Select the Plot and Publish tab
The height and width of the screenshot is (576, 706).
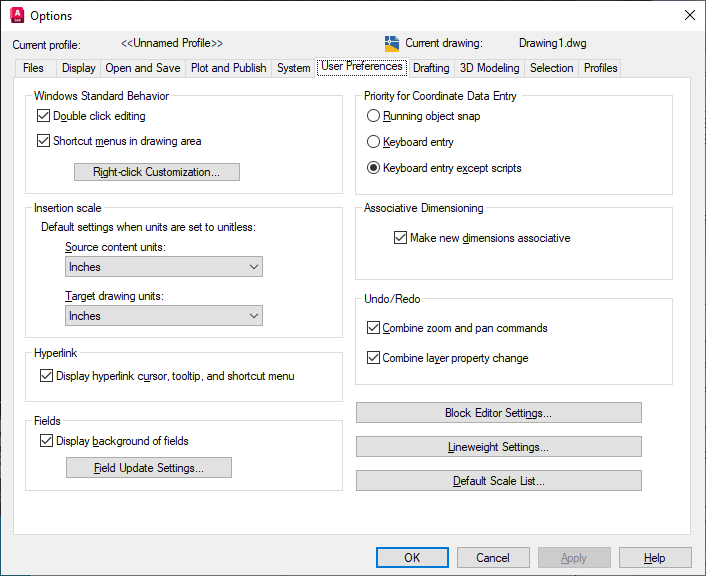228,68
